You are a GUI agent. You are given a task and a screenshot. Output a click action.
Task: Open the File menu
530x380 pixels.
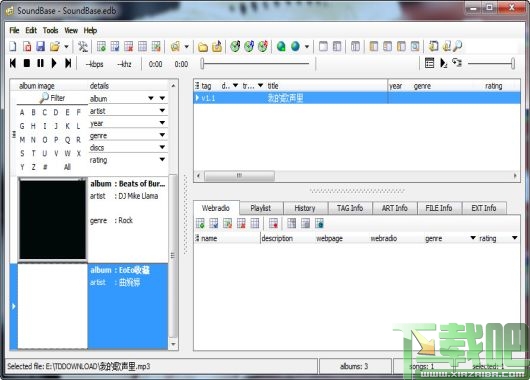pos(14,30)
